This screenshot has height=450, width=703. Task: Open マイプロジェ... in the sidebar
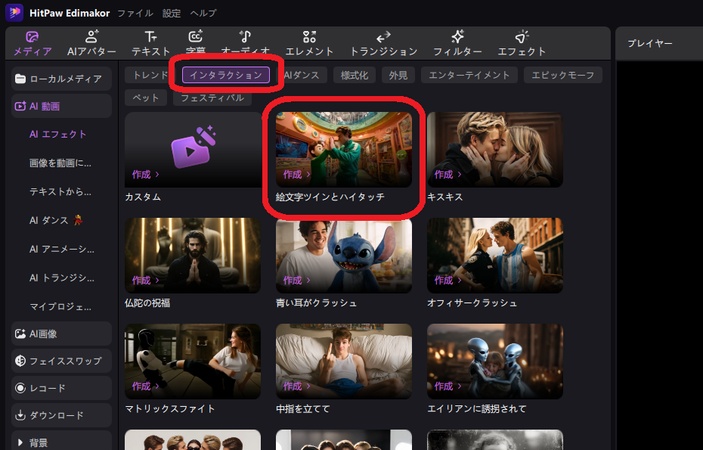point(60,307)
